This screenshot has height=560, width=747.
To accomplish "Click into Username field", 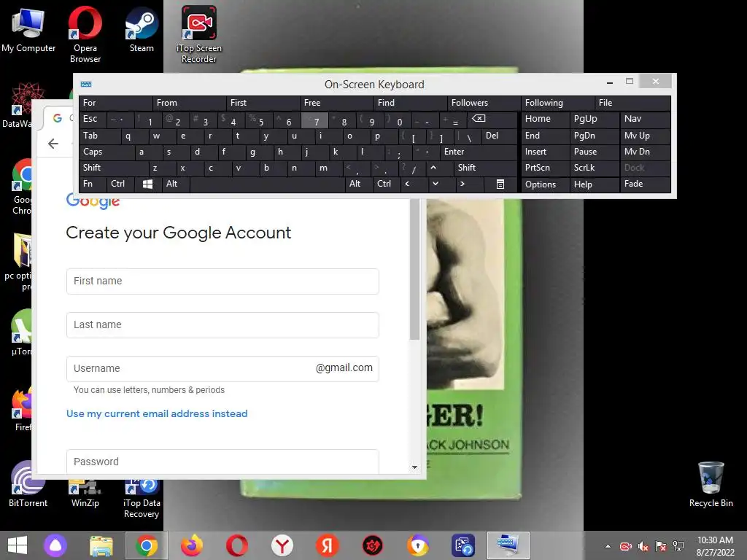I will [x=222, y=369].
